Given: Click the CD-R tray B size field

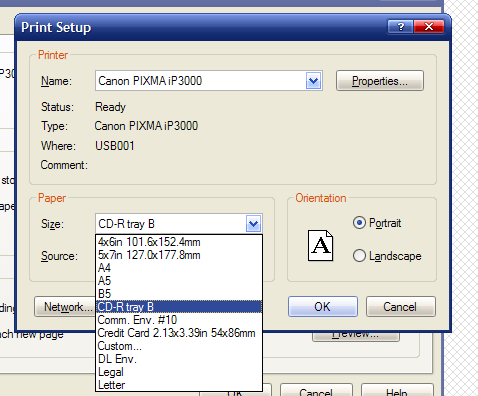Looking at the screenshot, I should 179,224.
